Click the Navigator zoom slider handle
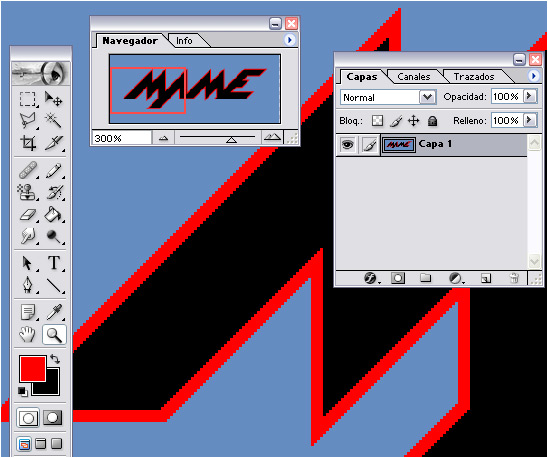This screenshot has height=458, width=548. pyautogui.click(x=231, y=140)
